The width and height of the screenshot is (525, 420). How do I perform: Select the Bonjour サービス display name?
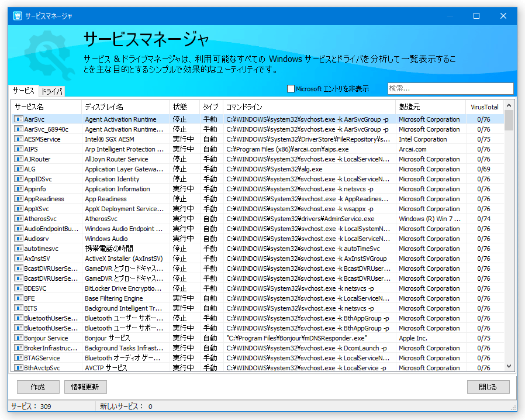tap(108, 338)
